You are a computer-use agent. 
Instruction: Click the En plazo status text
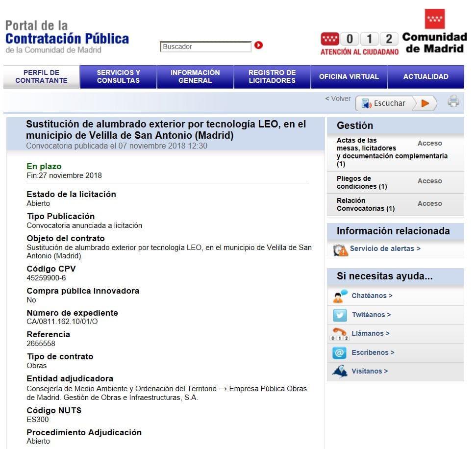tap(44, 166)
